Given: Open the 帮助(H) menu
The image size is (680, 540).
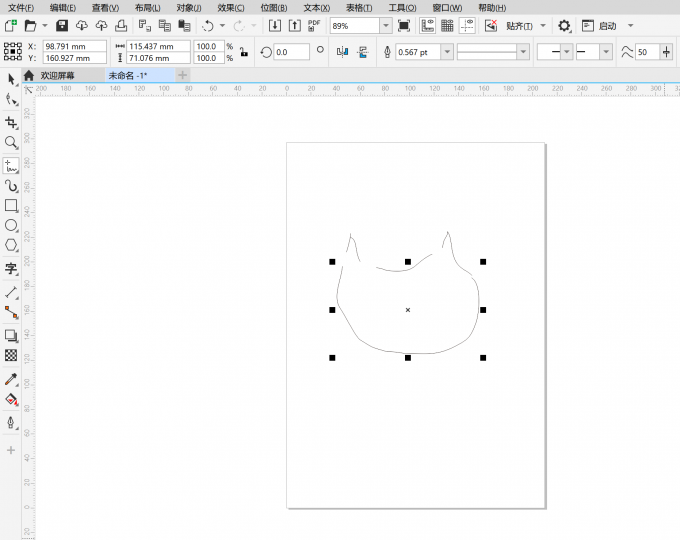Looking at the screenshot, I should [492, 8].
